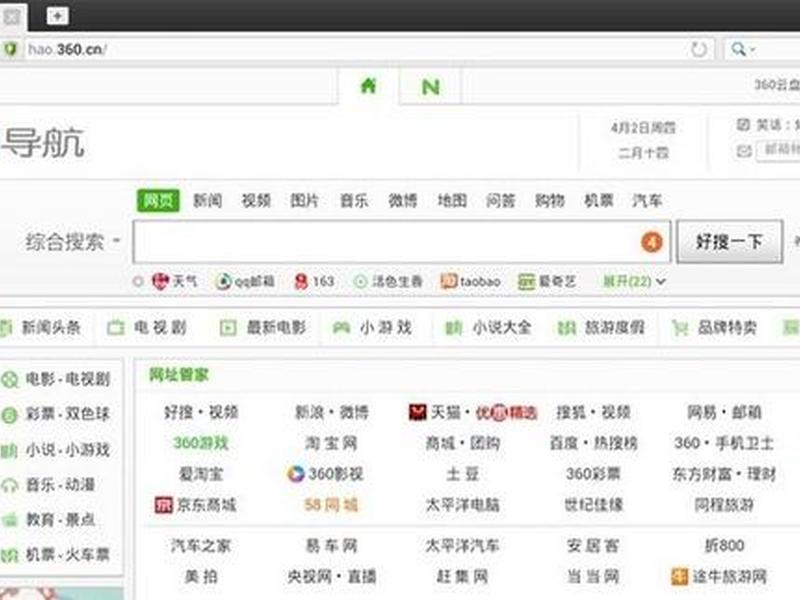Open the 汽车之家 link

coord(201,546)
